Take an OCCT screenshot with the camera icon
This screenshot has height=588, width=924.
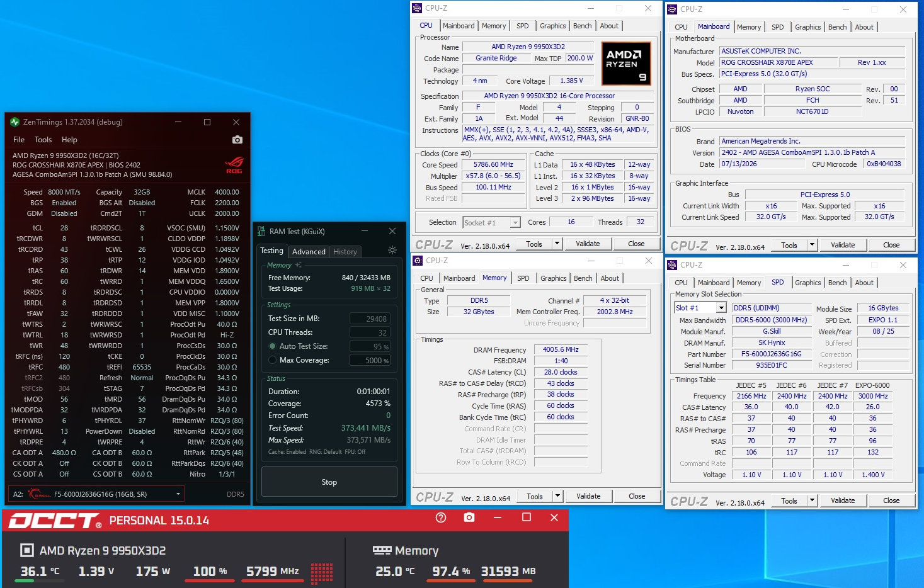coord(469,517)
